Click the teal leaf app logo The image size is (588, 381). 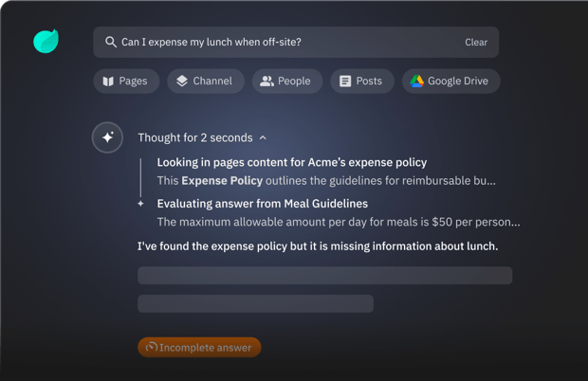[x=46, y=42]
